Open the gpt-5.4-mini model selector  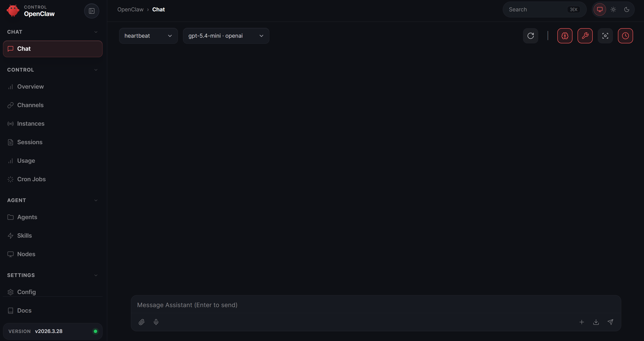[226, 36]
